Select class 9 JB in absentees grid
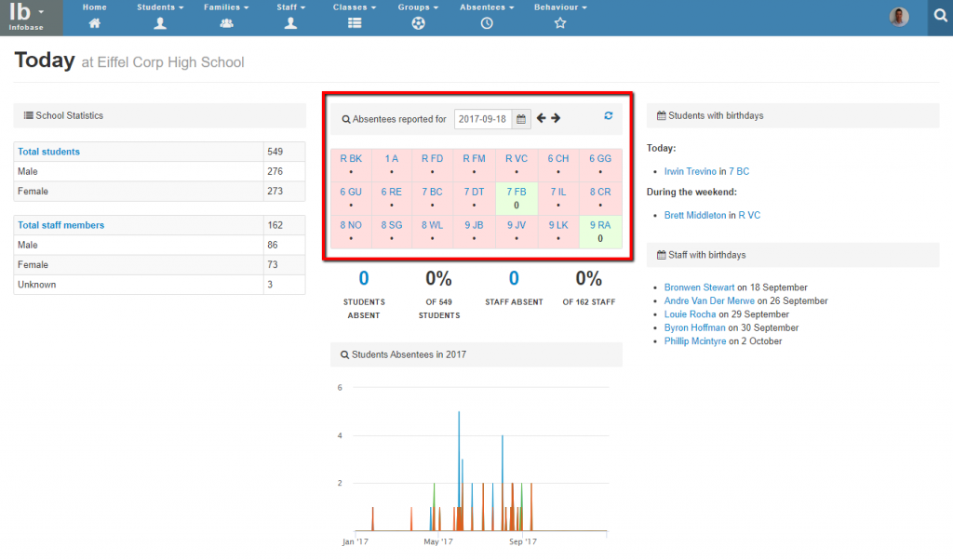953x560 pixels. coord(474,225)
